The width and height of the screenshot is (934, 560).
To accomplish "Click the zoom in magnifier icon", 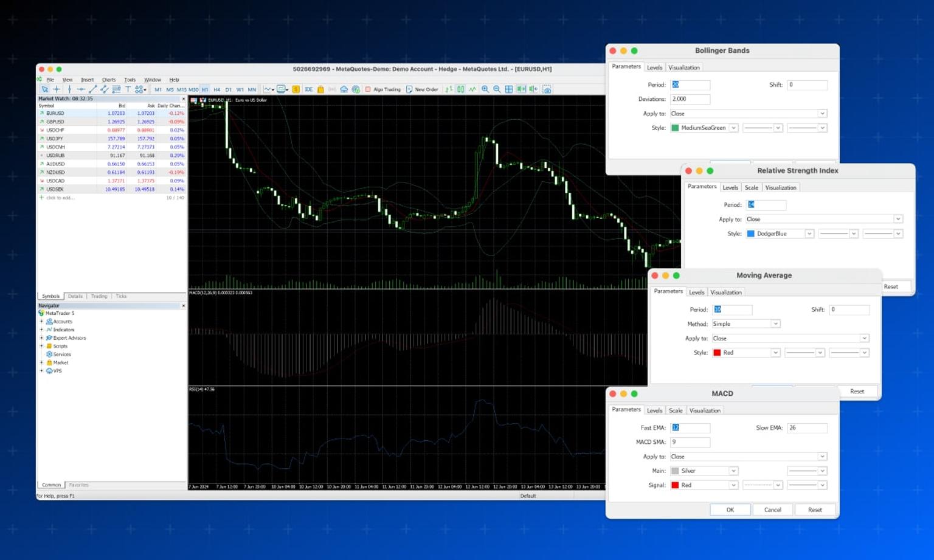I will [485, 89].
